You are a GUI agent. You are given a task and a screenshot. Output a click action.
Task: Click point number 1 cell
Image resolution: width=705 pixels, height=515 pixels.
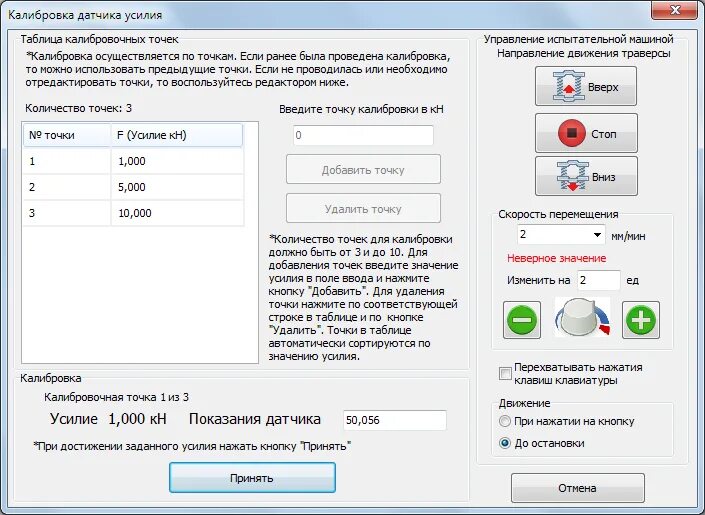tap(67, 161)
